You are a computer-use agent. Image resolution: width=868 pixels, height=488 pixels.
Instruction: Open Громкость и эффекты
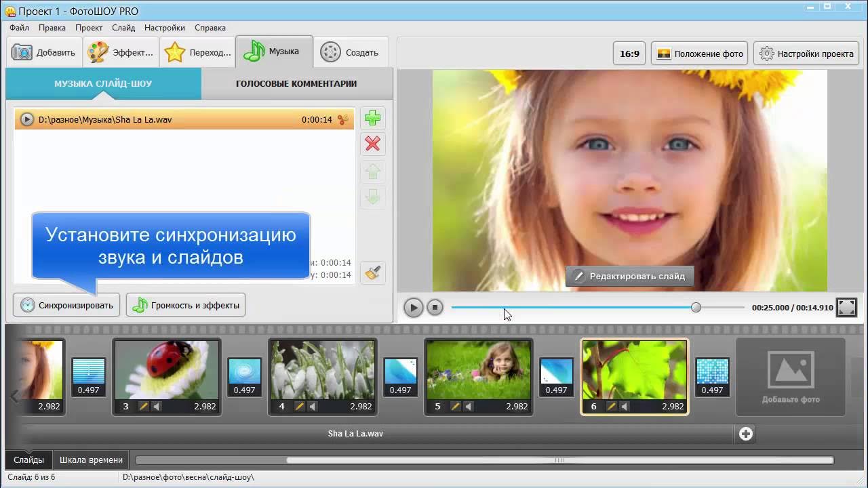[186, 305]
